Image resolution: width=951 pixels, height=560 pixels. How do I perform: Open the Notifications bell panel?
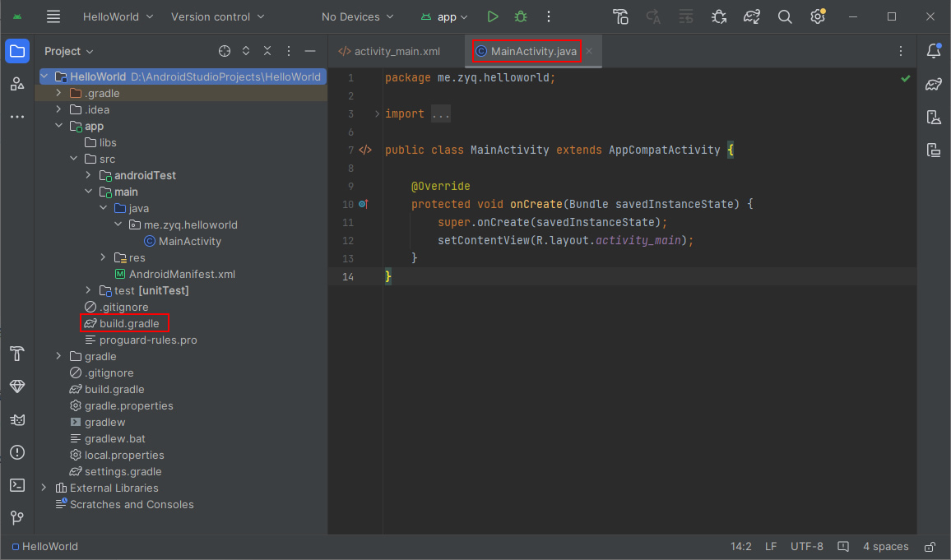933,51
